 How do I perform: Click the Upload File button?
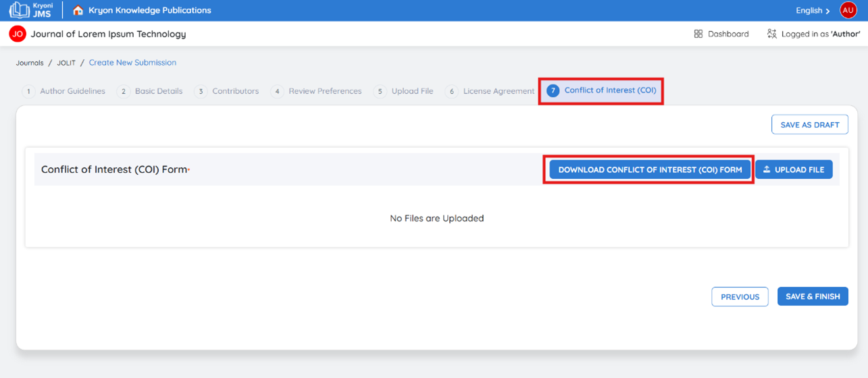tap(794, 169)
